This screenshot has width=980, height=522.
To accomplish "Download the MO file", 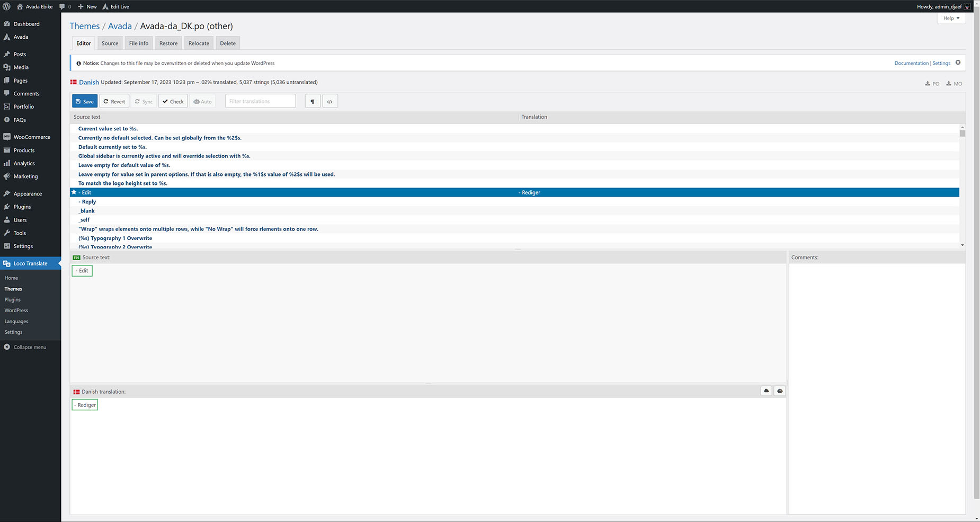I will 954,84.
